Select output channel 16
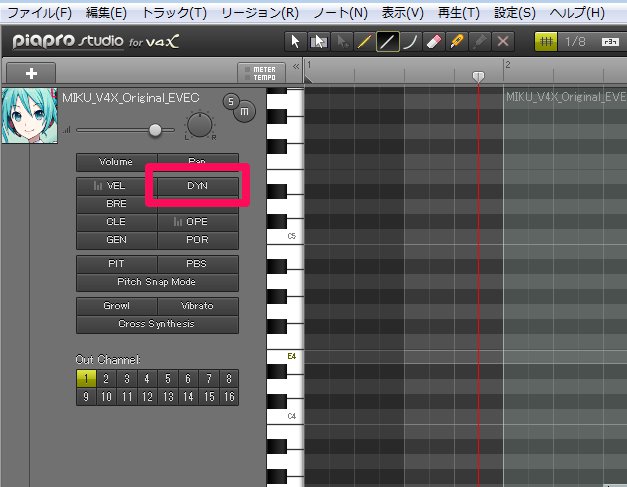Image resolution: width=627 pixels, height=487 pixels. [x=229, y=397]
